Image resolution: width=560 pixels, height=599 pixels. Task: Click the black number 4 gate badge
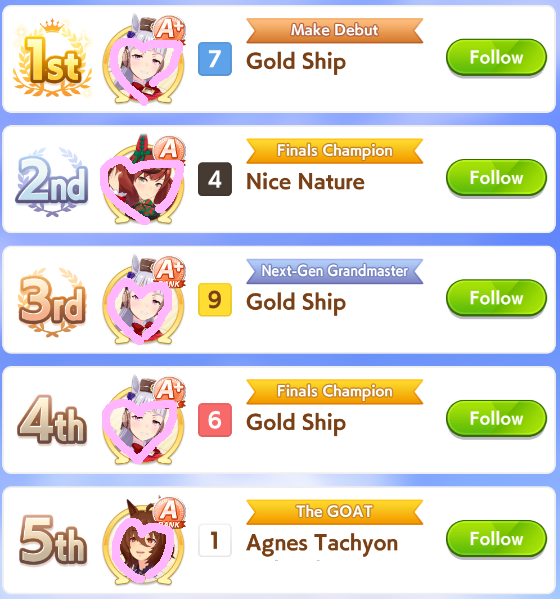pos(215,179)
